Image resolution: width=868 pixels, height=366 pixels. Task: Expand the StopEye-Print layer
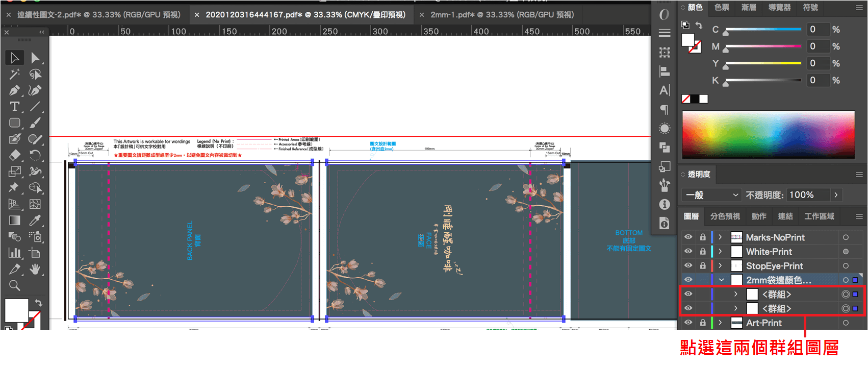720,266
